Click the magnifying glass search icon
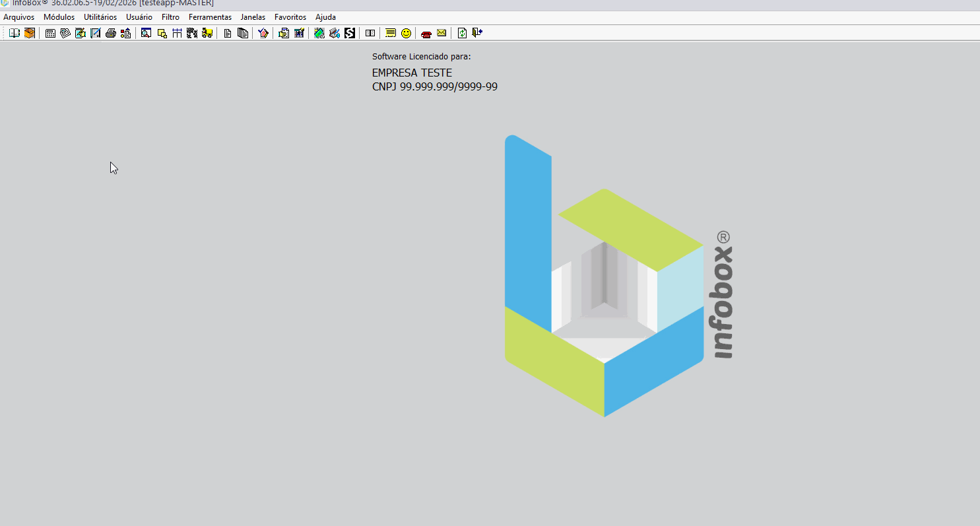Screen dimensions: 980x526 tap(147, 33)
